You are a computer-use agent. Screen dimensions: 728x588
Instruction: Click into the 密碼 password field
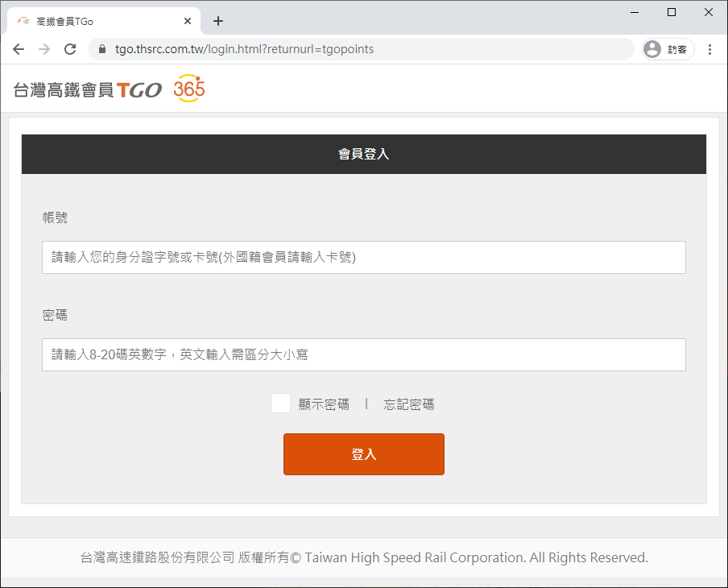pyautogui.click(x=363, y=354)
